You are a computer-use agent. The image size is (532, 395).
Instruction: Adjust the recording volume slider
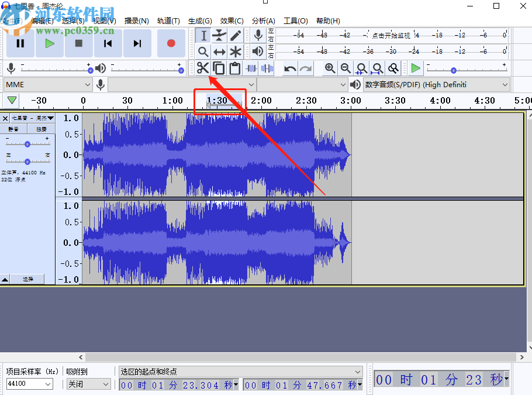(x=90, y=70)
